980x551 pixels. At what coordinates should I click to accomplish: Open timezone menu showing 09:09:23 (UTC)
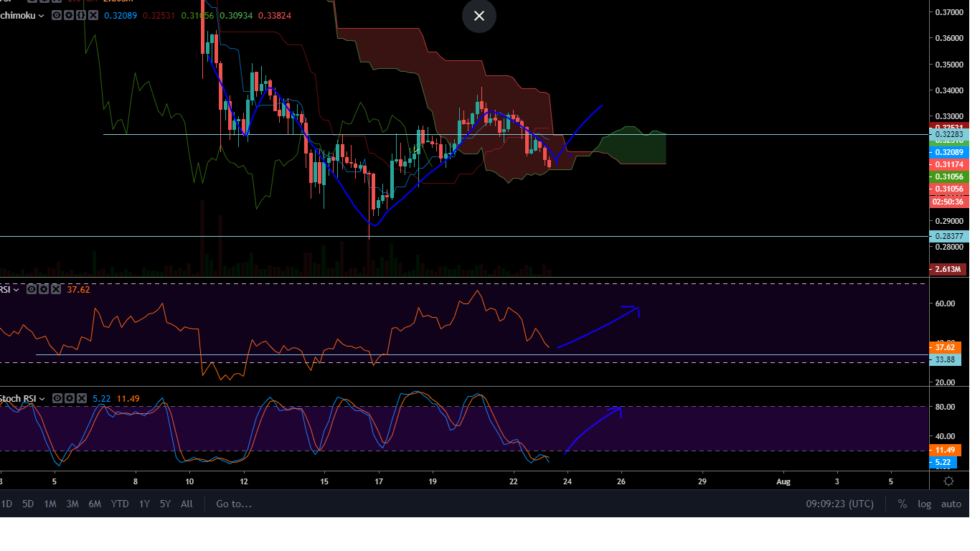(840, 504)
